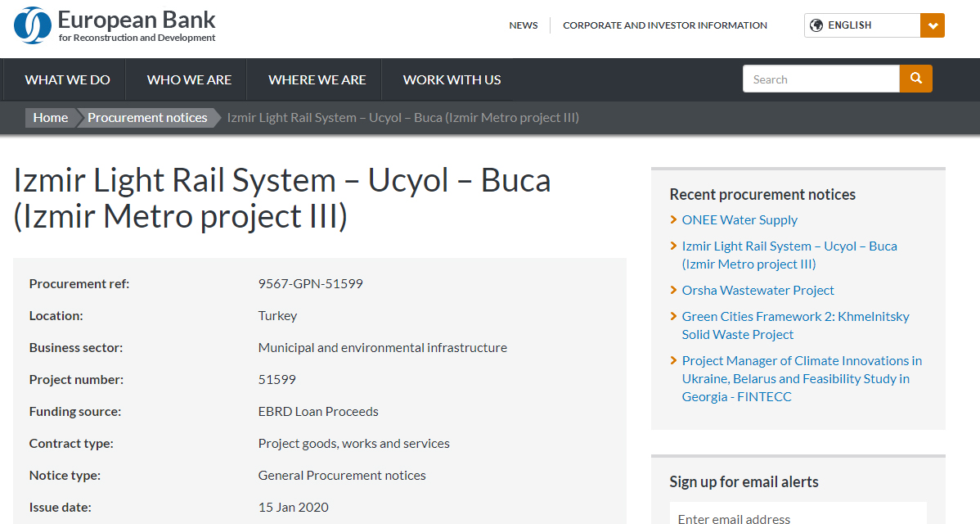Click the Municipal and environmental infrastructure text
Image resolution: width=980 pixels, height=524 pixels.
(x=383, y=348)
